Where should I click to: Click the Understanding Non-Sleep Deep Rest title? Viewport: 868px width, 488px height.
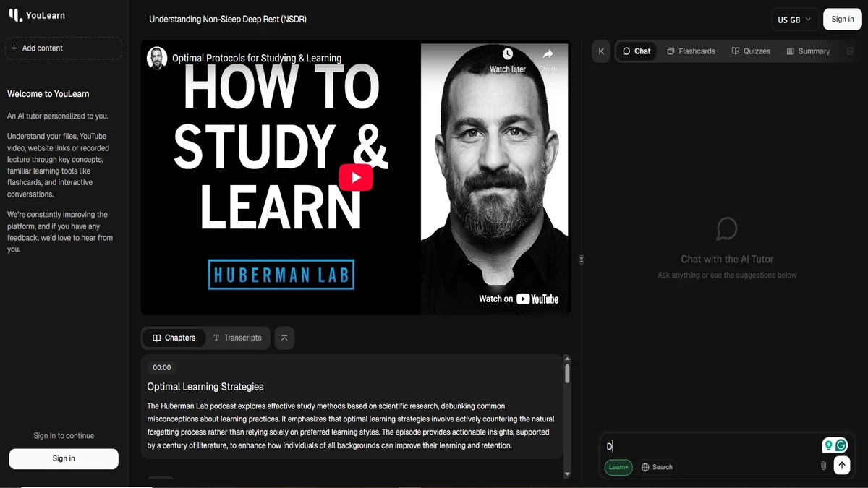[228, 20]
